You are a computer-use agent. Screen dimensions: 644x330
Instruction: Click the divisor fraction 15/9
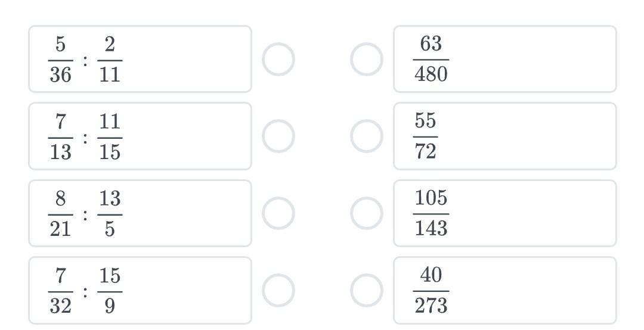[x=110, y=291]
